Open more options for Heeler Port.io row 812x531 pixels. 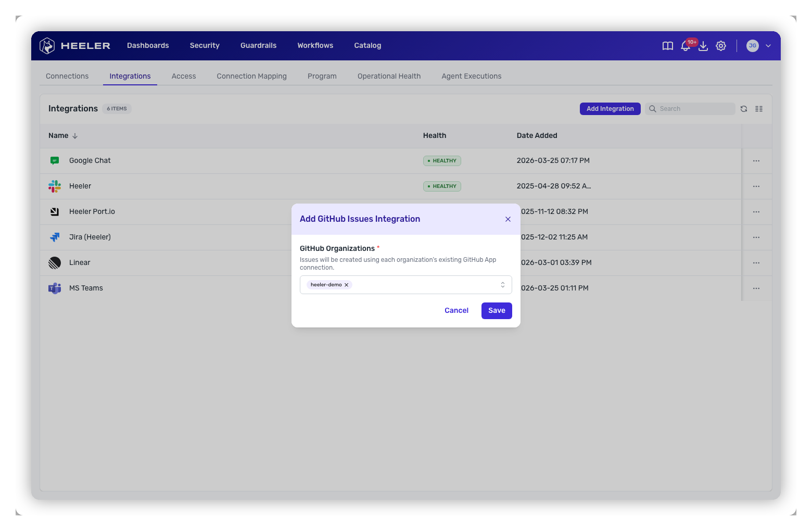(x=756, y=212)
